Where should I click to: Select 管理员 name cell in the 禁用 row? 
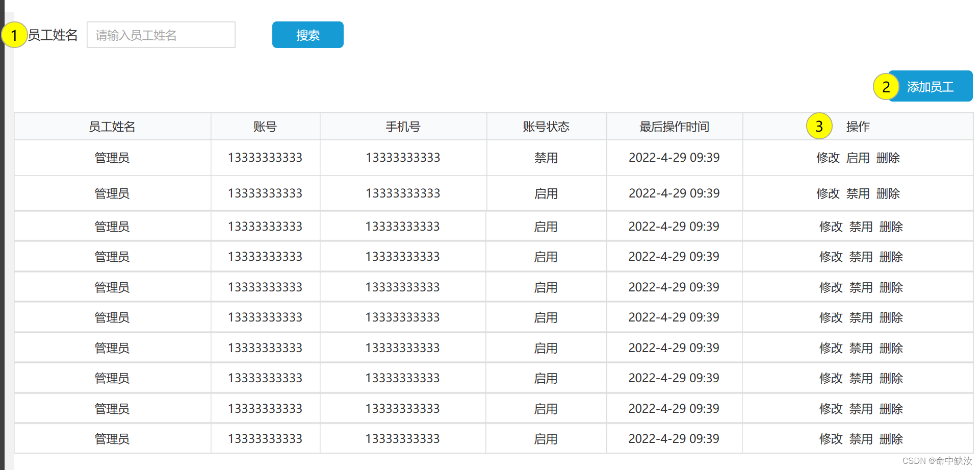coord(112,158)
